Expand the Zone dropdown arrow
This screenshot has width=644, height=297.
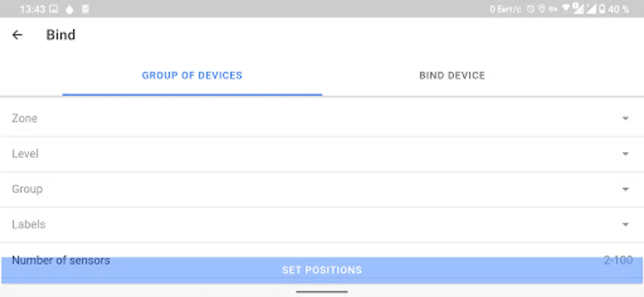625,118
